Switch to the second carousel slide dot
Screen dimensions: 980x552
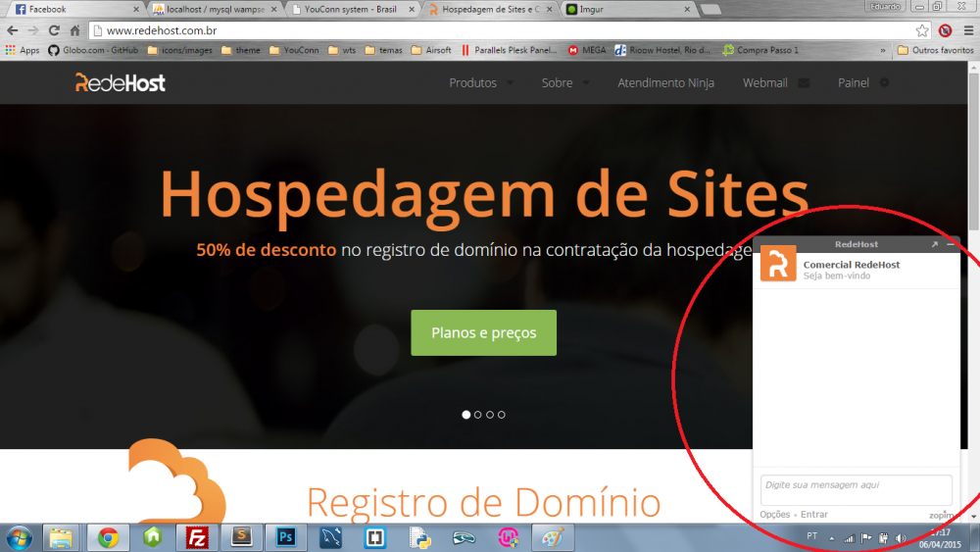pyautogui.click(x=478, y=415)
